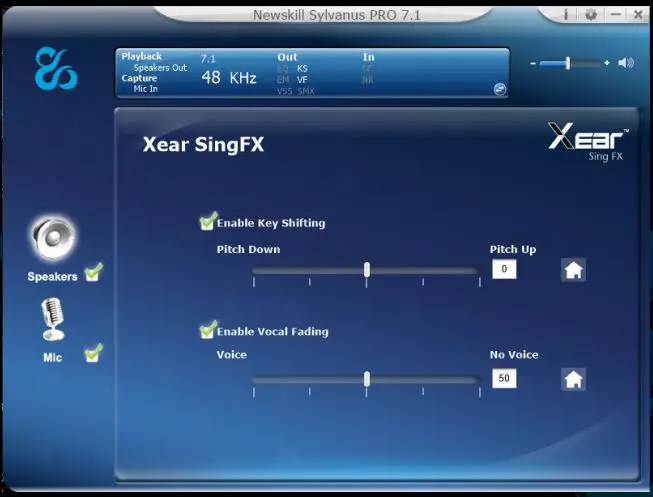Mute audio with the speaker volume icon

pos(626,63)
